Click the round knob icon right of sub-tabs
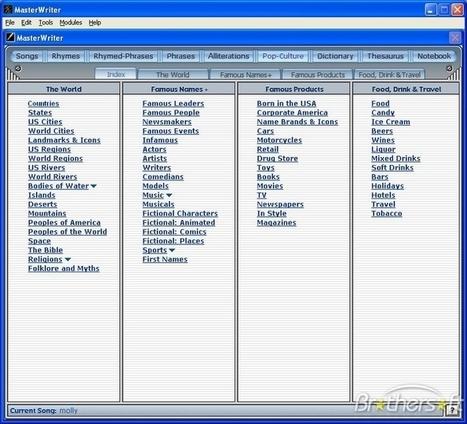Screen dimensions: 467x424 point(449,68)
